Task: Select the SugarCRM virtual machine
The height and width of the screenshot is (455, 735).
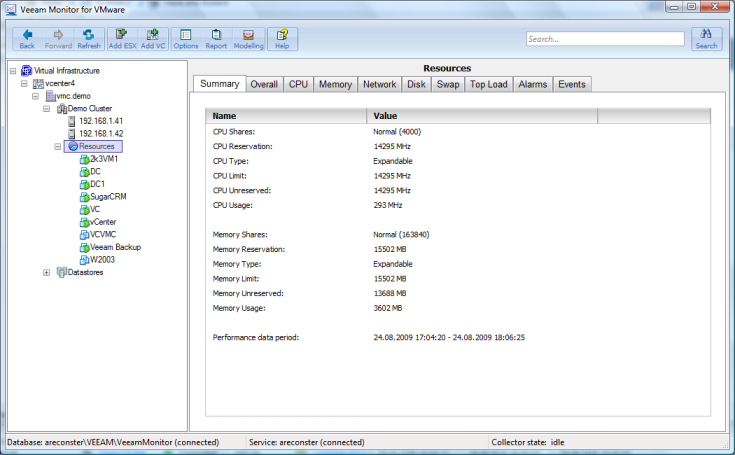Action: [107, 197]
